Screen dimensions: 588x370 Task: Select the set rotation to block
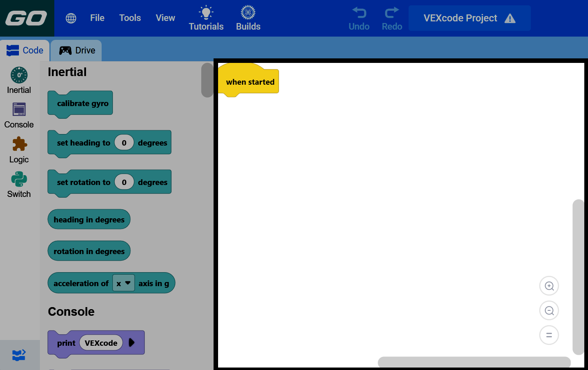point(109,183)
